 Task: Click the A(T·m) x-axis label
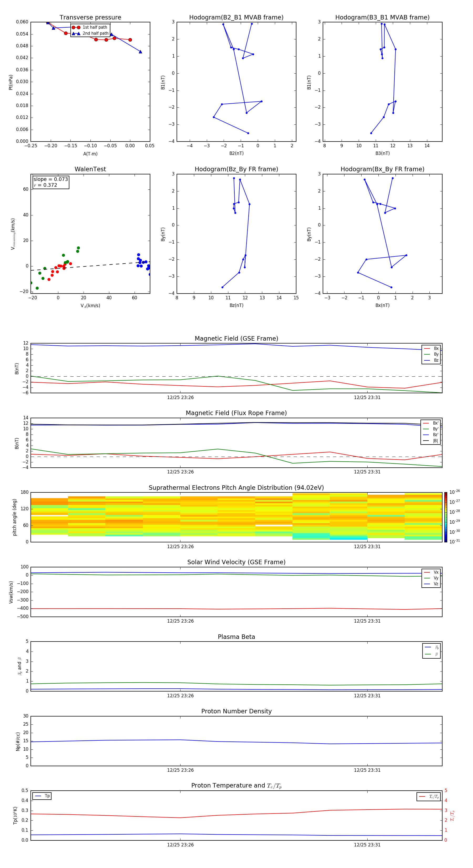tap(90, 154)
